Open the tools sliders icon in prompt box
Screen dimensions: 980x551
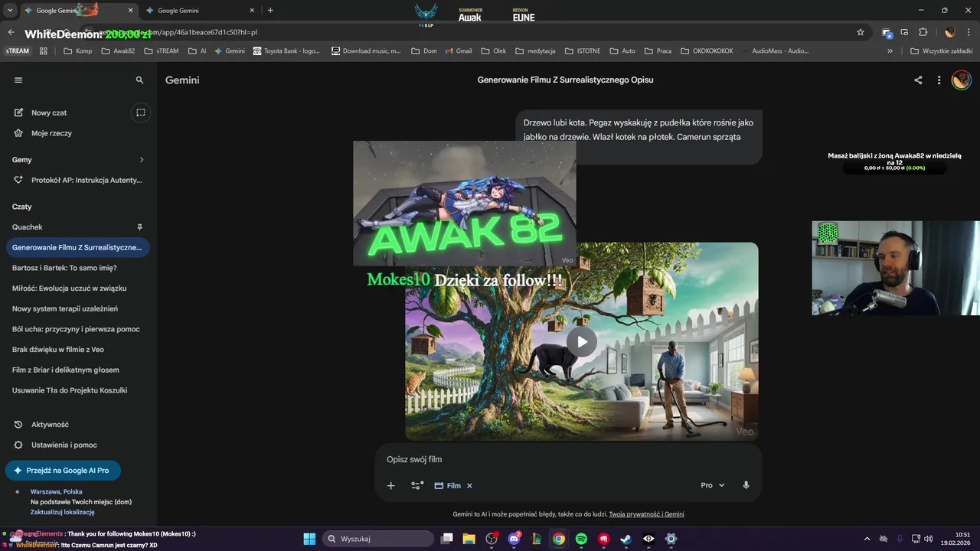click(x=416, y=485)
